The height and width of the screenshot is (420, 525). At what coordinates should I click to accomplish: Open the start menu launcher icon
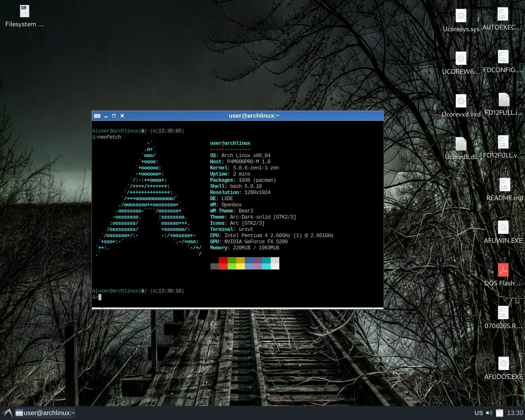pyautogui.click(x=7, y=413)
